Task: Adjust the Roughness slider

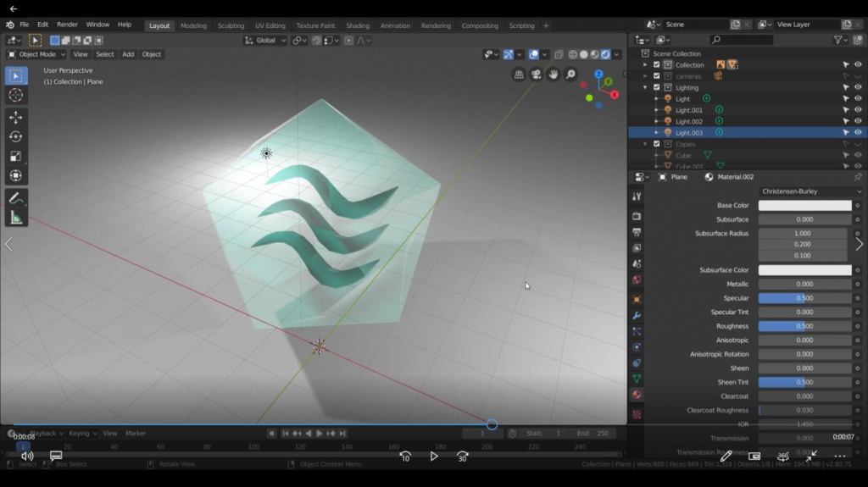Action: coord(805,327)
